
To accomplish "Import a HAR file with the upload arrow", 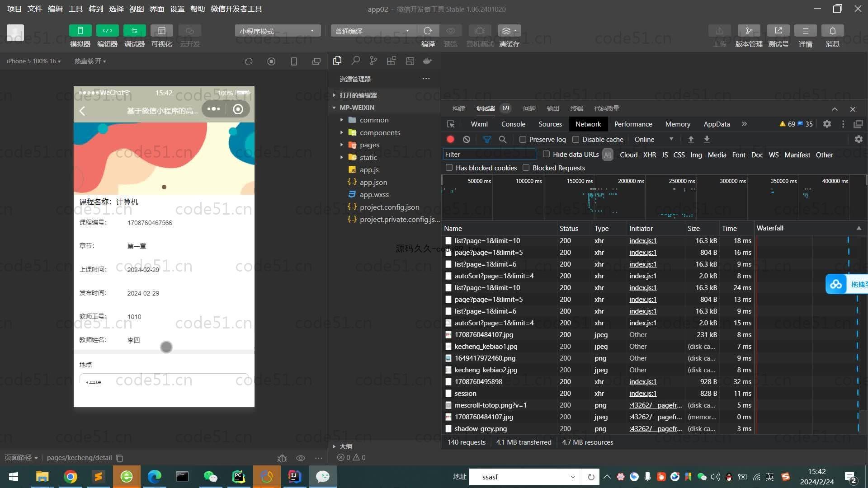I will pyautogui.click(x=691, y=139).
